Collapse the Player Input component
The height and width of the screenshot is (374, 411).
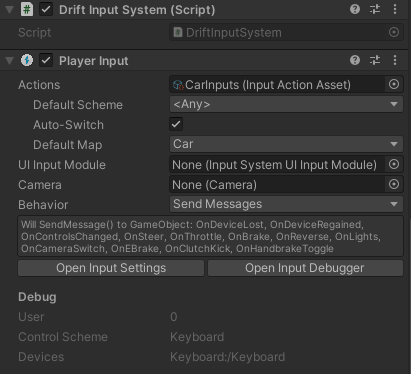[x=10, y=61]
